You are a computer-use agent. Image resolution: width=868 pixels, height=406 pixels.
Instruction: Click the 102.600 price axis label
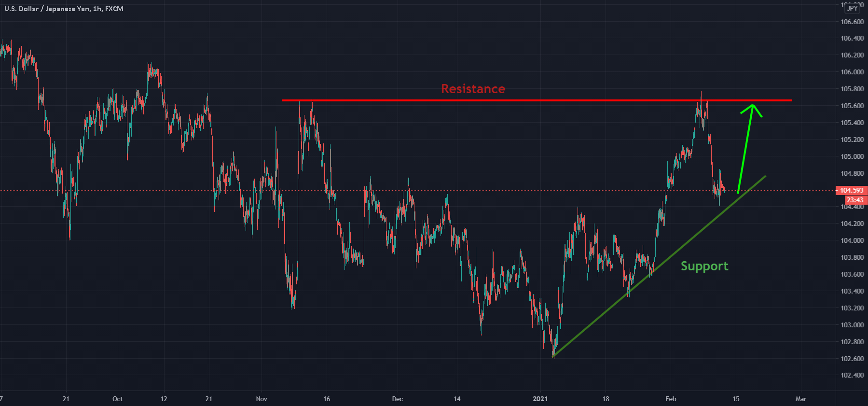click(852, 359)
